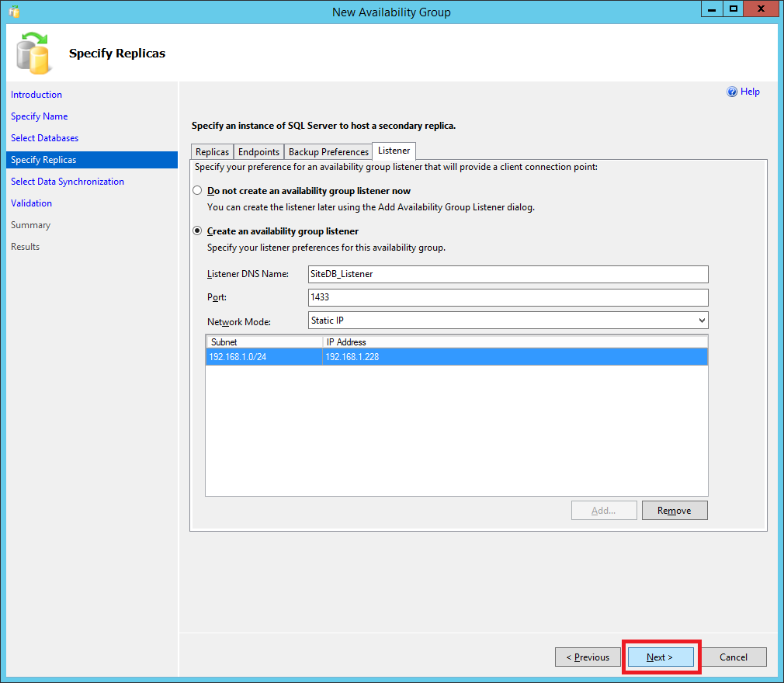Image resolution: width=784 pixels, height=683 pixels.
Task: Click the Previous button
Action: pyautogui.click(x=588, y=657)
